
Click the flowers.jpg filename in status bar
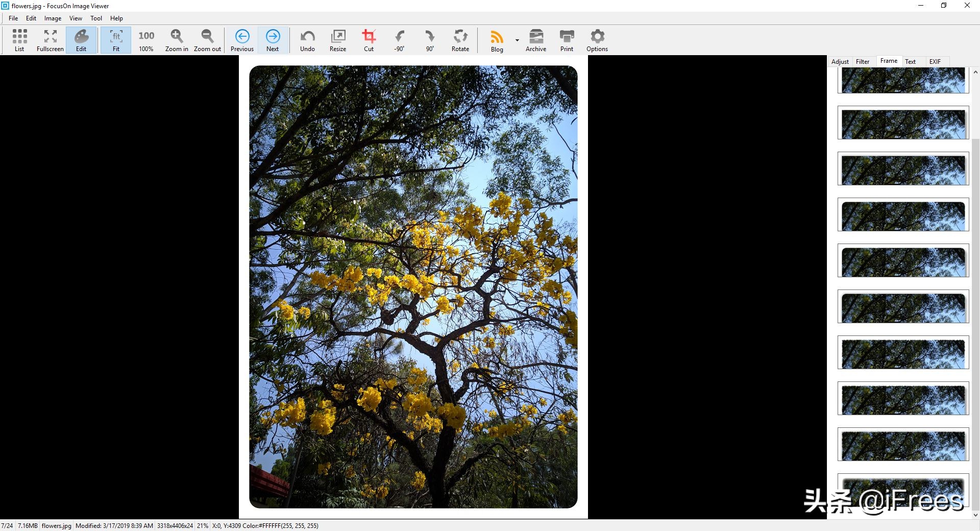point(57,525)
